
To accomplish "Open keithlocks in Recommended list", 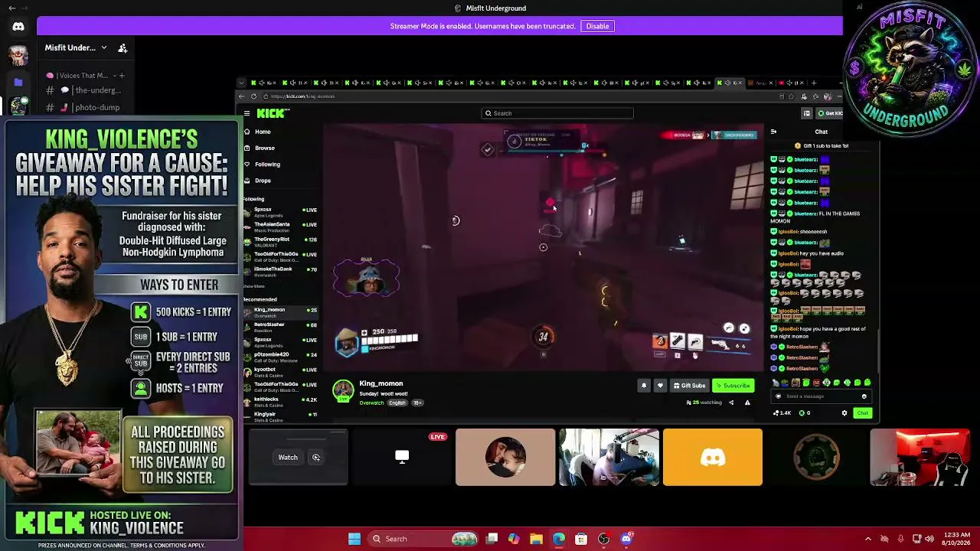I will (x=280, y=401).
